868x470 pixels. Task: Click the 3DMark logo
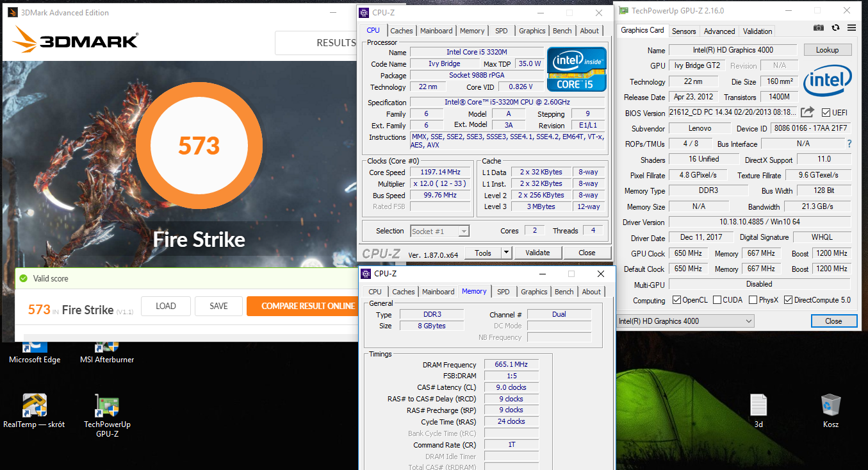pyautogui.click(x=76, y=40)
